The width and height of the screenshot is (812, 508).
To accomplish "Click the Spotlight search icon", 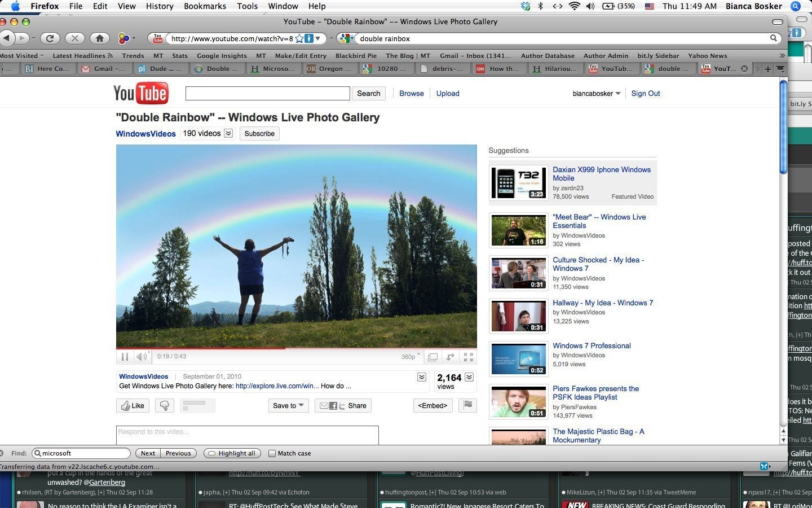I will pyautogui.click(x=796, y=6).
